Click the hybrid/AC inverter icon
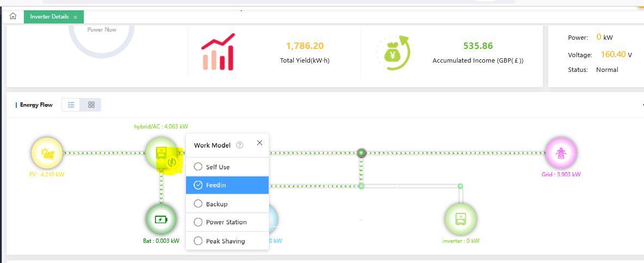The image size is (644, 263). tap(160, 152)
